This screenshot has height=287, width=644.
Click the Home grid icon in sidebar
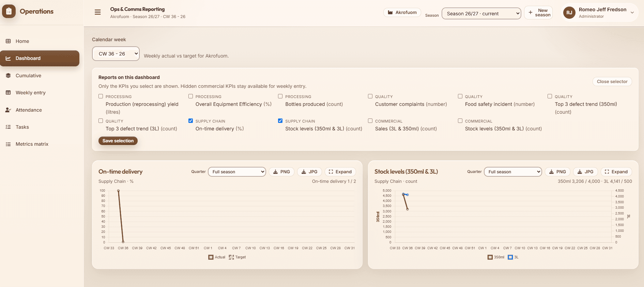coord(8,41)
